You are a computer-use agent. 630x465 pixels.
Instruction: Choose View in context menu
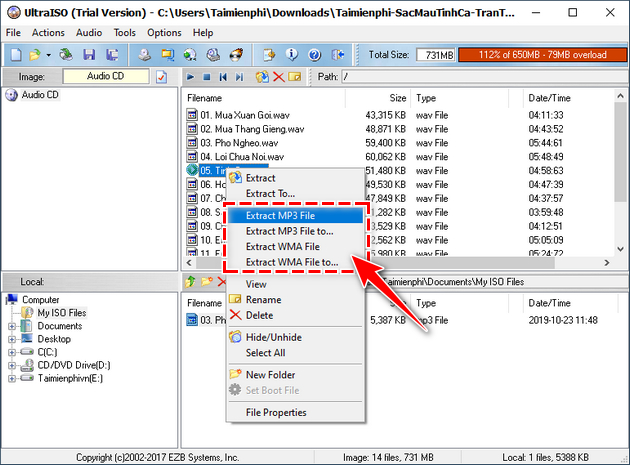[x=296, y=285]
